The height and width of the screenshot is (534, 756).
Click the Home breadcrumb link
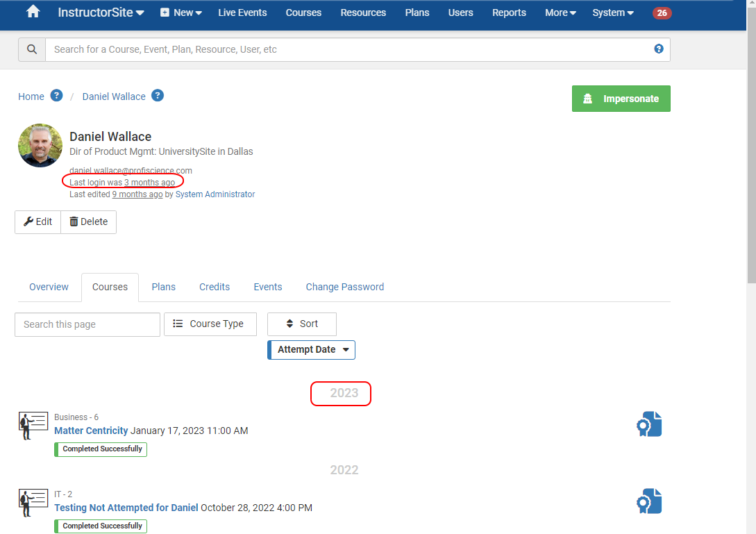[x=31, y=97]
